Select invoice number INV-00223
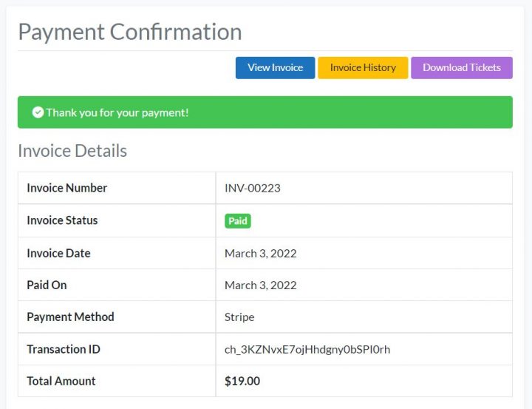The height and width of the screenshot is (409, 532). (x=253, y=188)
